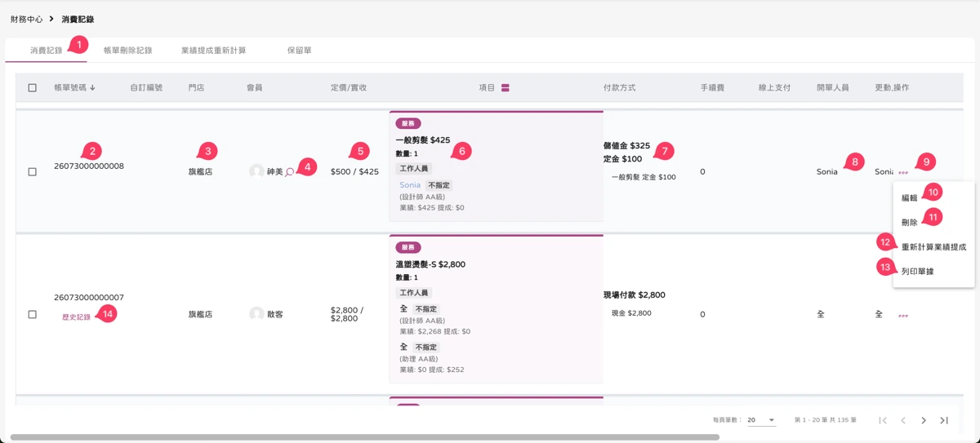Click the 服務 tag on 一般剪髮 card
The height and width of the screenshot is (443, 980).
408,123
